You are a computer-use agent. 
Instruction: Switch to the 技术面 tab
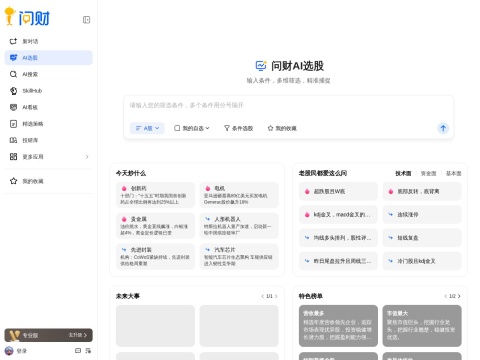[403, 173]
